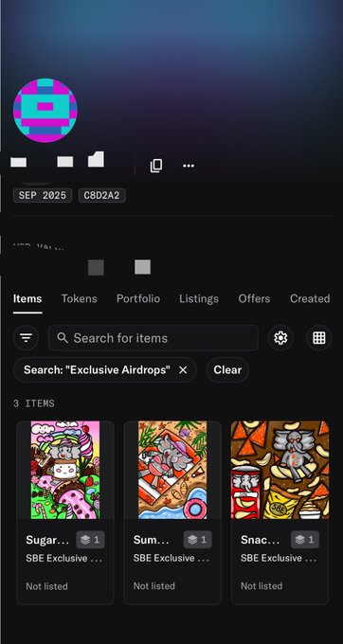Click Not listed under Snac... item
Image resolution: width=343 pixels, height=644 pixels.
click(262, 586)
